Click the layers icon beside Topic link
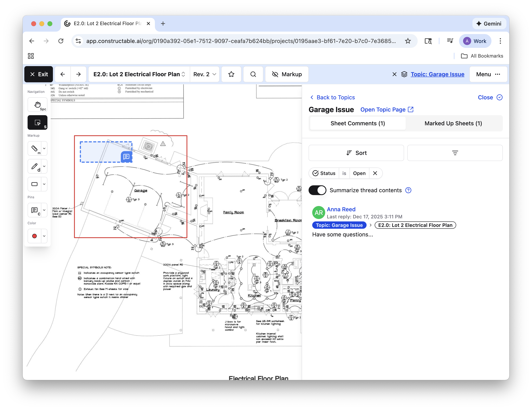Image resolution: width=532 pixels, height=410 pixels. 404,74
